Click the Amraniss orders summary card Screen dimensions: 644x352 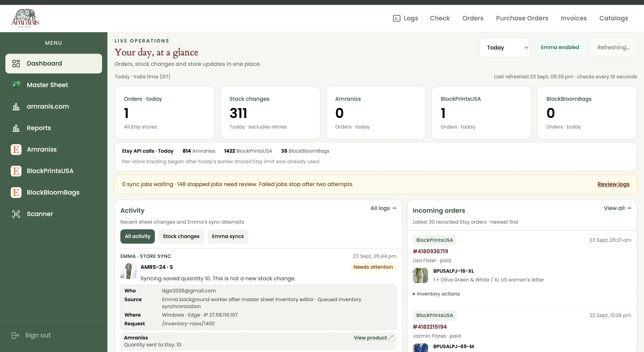(376, 113)
